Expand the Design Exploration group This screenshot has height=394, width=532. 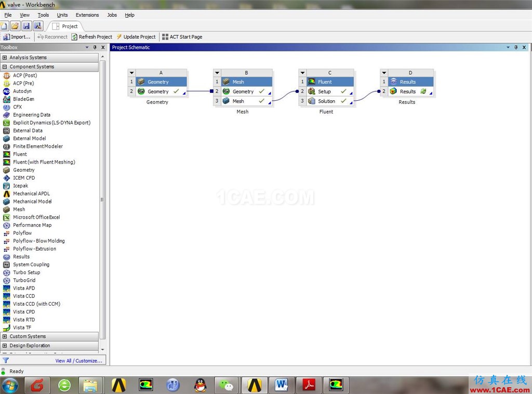(5, 346)
